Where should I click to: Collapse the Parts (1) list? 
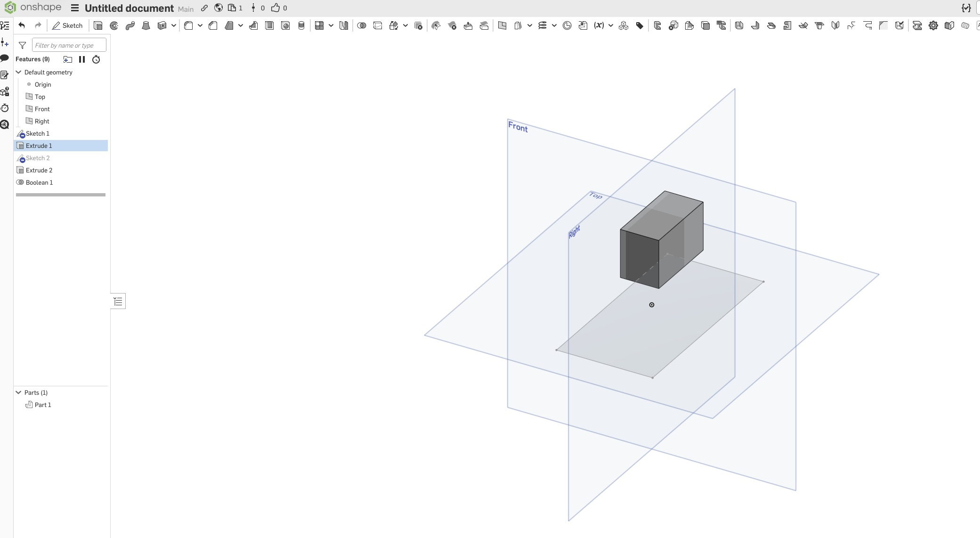coord(19,392)
